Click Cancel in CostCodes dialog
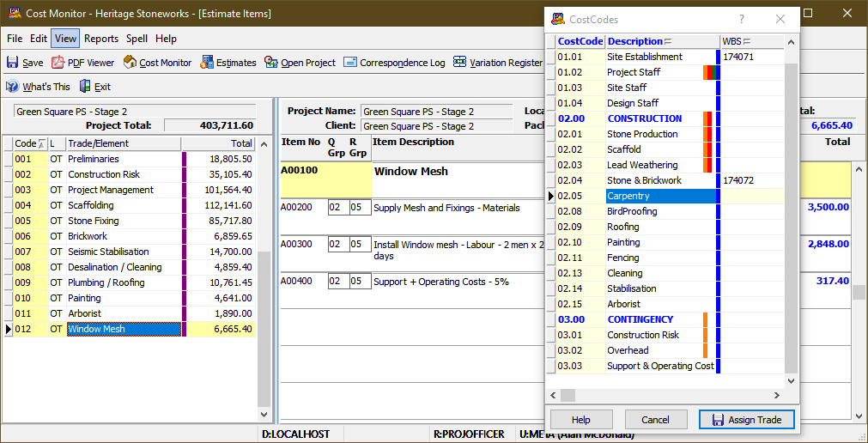868x443 pixels. pos(656,420)
